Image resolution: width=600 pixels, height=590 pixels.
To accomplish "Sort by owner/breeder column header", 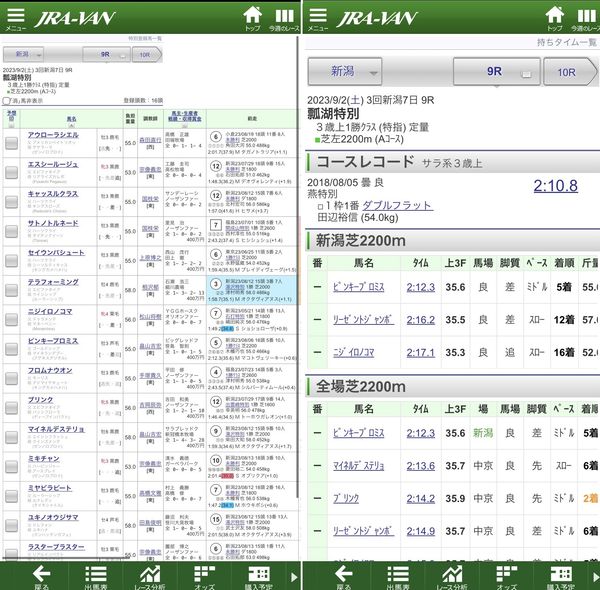I will (x=184, y=116).
